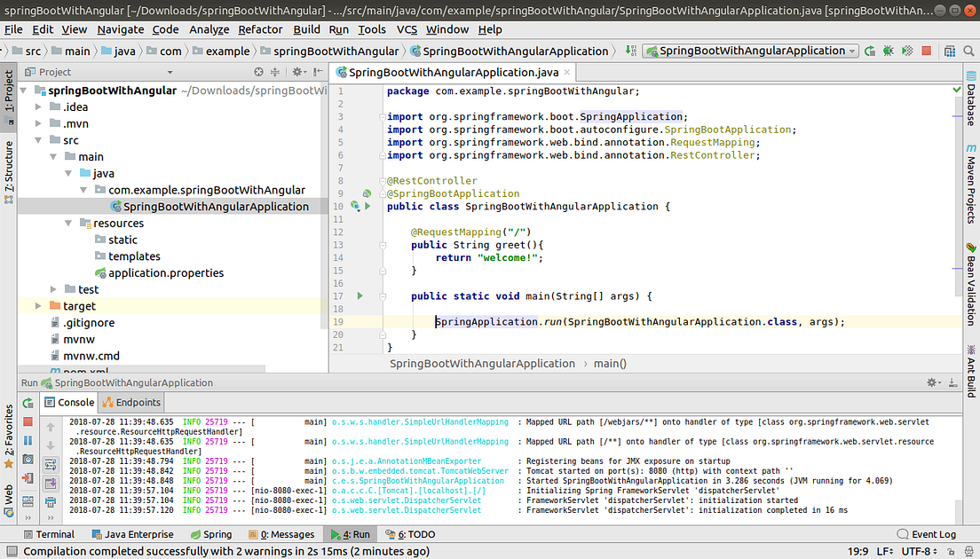Screen dimensions: 980x559
Task: Switch to the Endpoints tab
Action: coord(131,403)
